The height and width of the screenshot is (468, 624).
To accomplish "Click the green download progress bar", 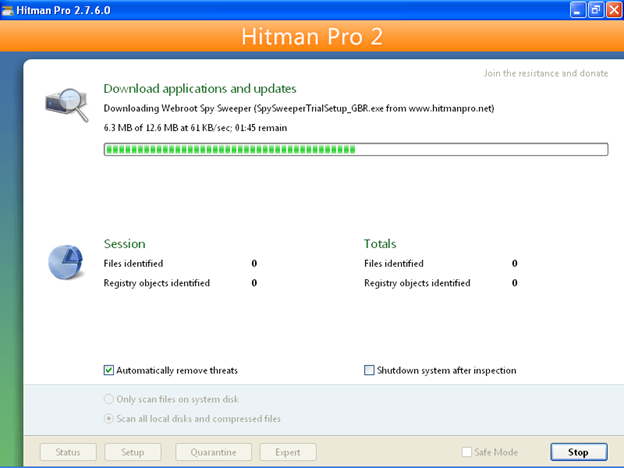I will tap(355, 149).
